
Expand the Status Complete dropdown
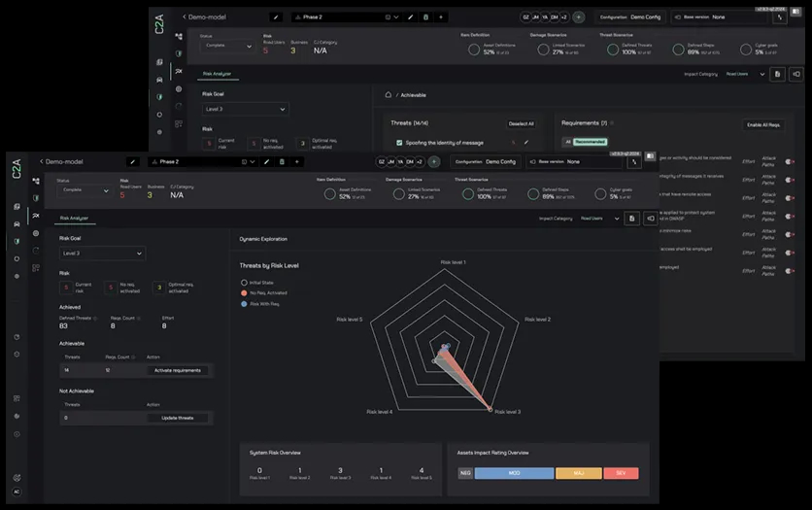[x=82, y=190]
